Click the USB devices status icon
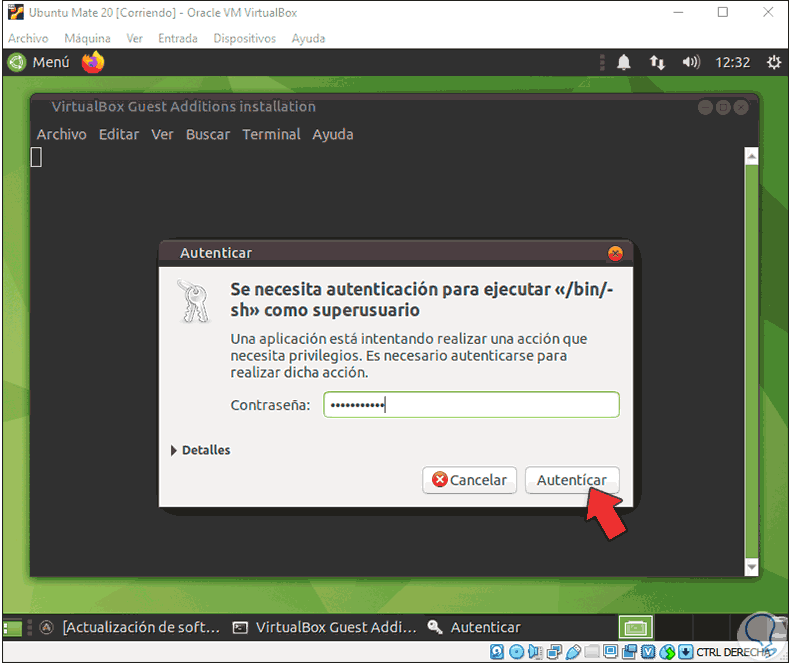The height and width of the screenshot is (663, 792). 573,652
